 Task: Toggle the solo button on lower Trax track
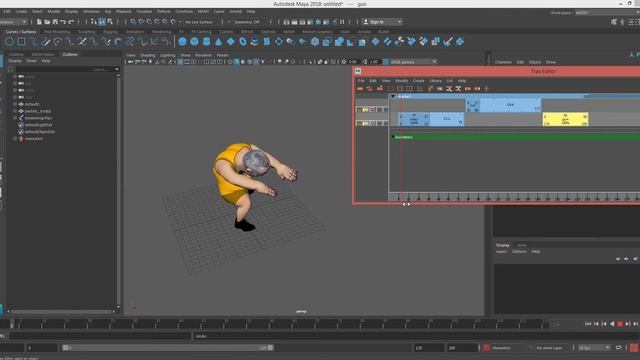click(x=366, y=123)
